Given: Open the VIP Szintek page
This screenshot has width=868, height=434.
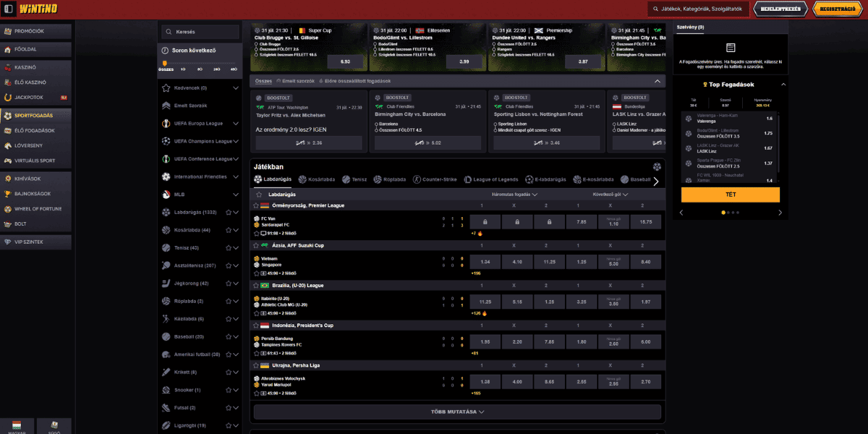Looking at the screenshot, I should pos(35,242).
